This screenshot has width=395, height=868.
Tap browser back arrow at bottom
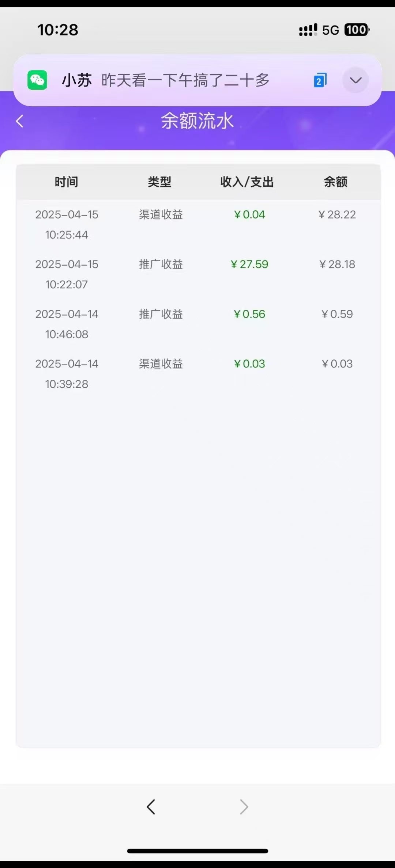(151, 807)
